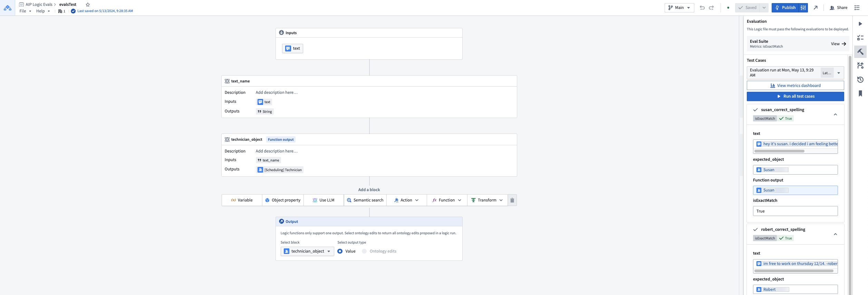Open View metrics dashboard
868x295 pixels.
[x=795, y=86]
